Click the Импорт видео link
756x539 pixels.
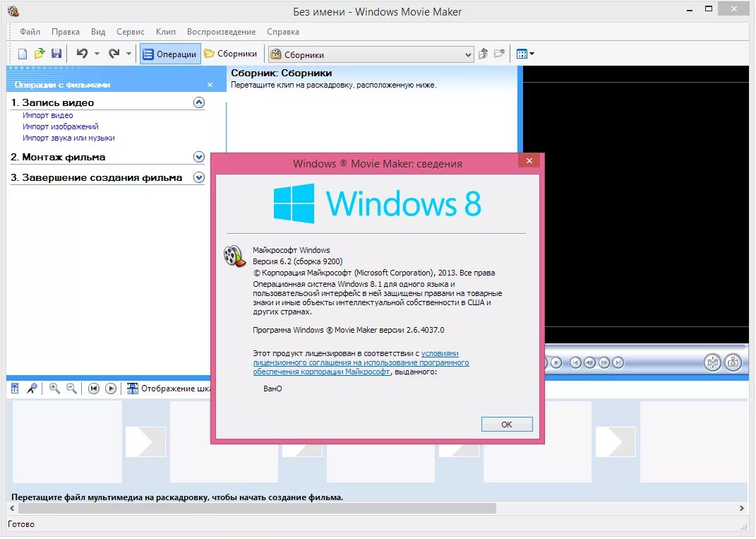pyautogui.click(x=48, y=115)
